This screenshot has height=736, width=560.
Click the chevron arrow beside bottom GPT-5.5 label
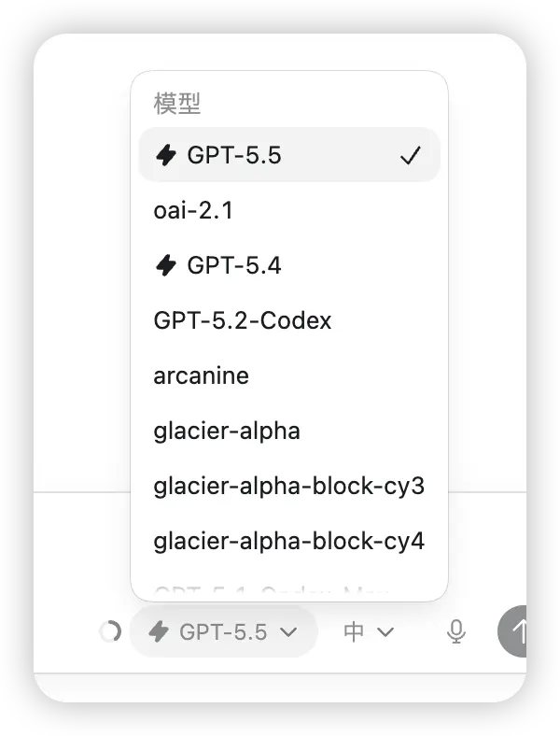289,632
